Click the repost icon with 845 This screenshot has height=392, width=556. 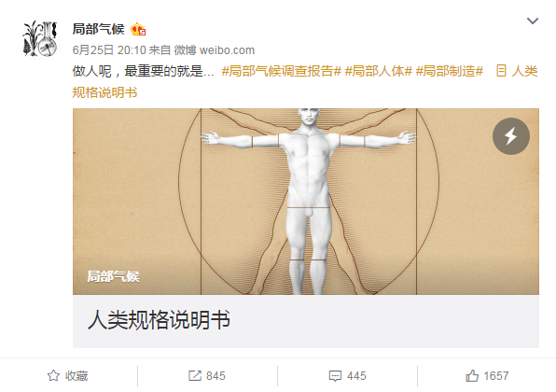pos(195,376)
